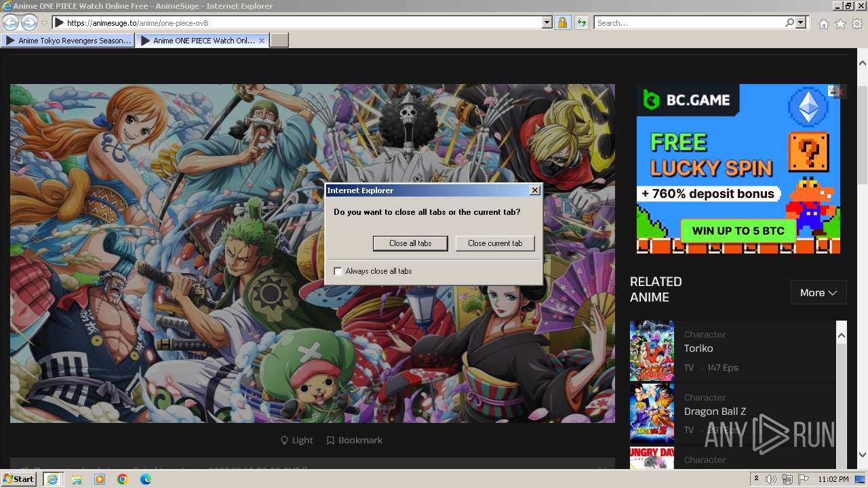Screen dimensions: 868x488
Task: Click Close current tab button
Action: (495, 243)
